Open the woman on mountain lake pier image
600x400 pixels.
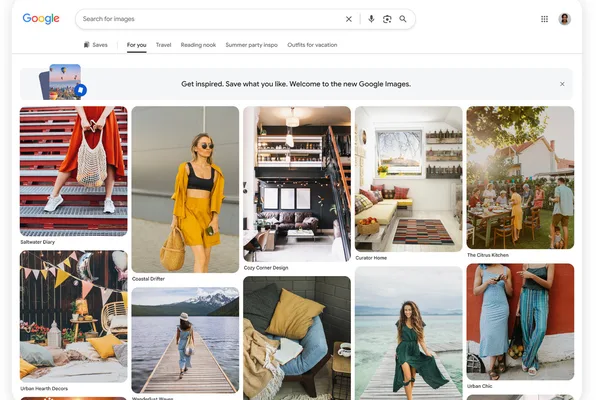[185, 340]
